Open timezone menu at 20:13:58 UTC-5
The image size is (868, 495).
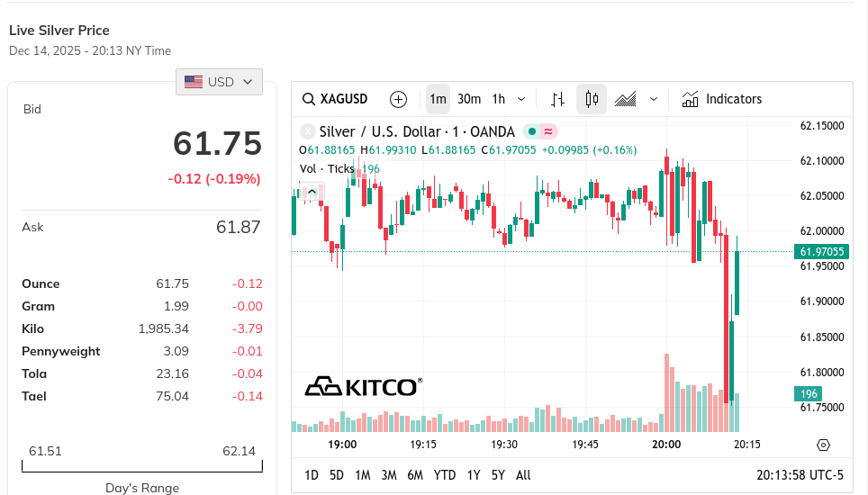click(800, 475)
